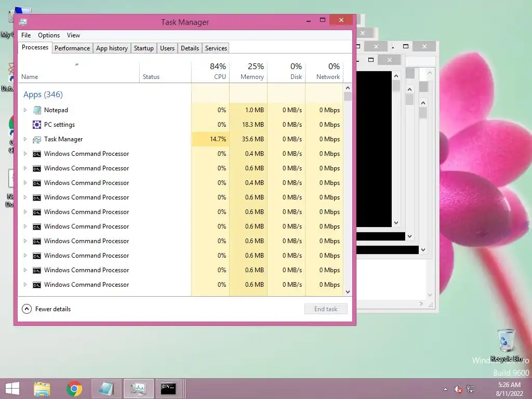Image resolution: width=532 pixels, height=399 pixels.
Task: Maximize the Task Manager window
Action: pyautogui.click(x=323, y=20)
